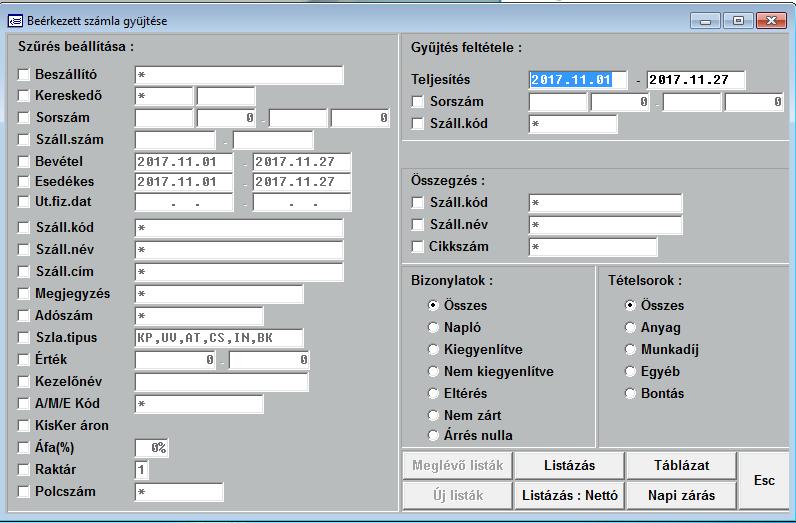Check the Megjegyzés filter checkbox

click(x=24, y=293)
